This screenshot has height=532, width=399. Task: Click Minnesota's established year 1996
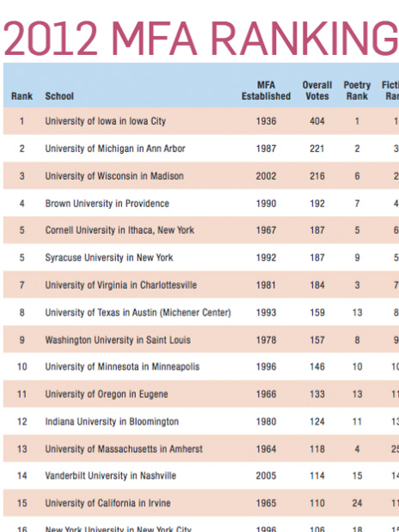[266, 367]
